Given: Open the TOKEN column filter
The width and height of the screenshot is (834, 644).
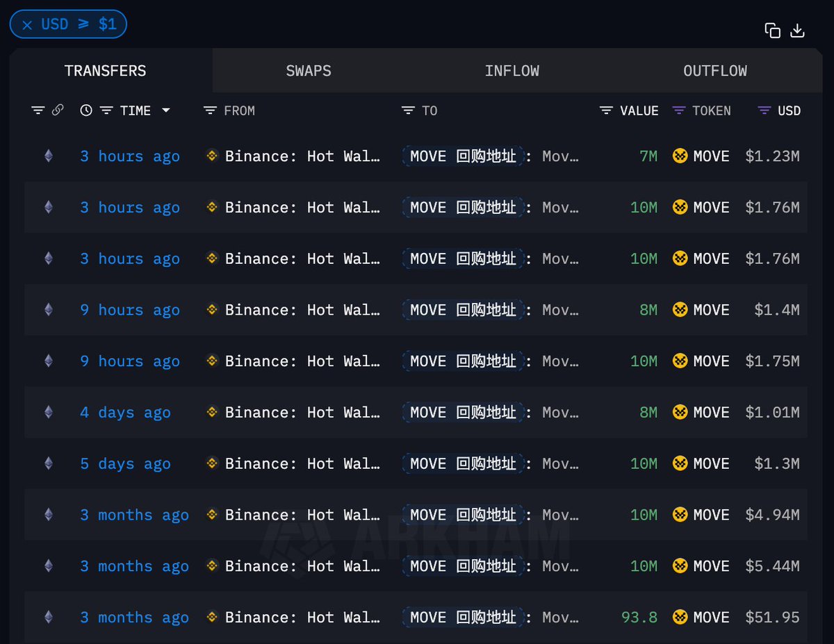Looking at the screenshot, I should (x=679, y=110).
